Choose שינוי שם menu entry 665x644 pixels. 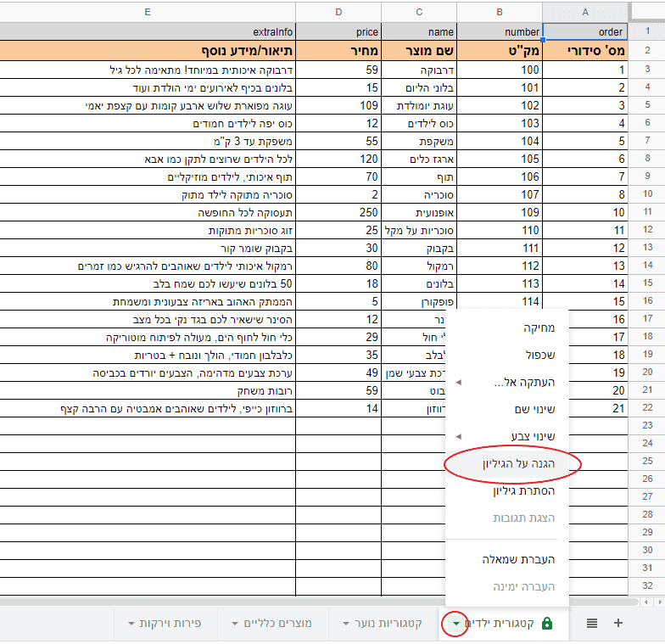coord(507,409)
